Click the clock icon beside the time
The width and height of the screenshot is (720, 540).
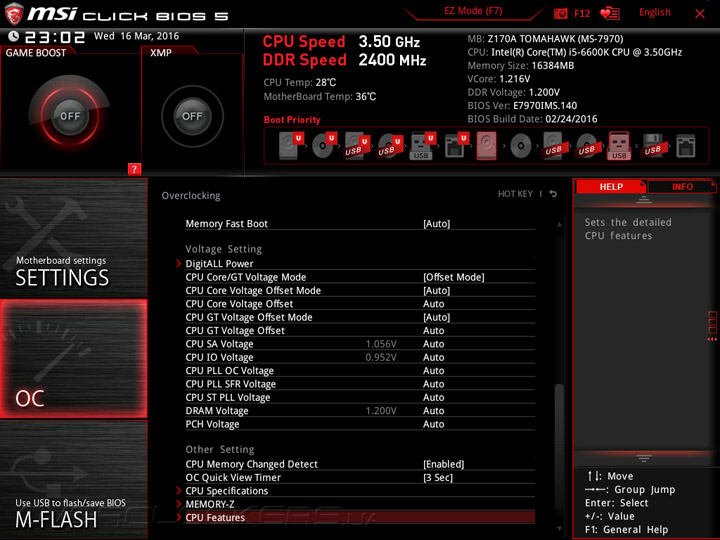point(13,36)
